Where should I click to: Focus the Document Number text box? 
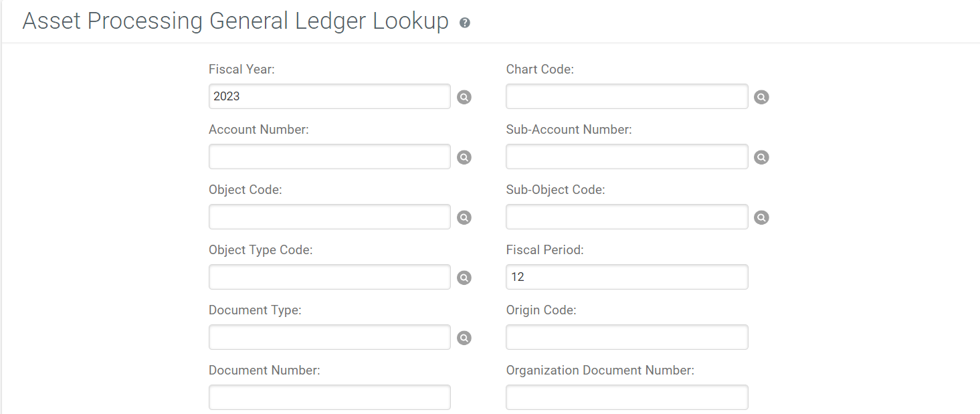pos(330,397)
